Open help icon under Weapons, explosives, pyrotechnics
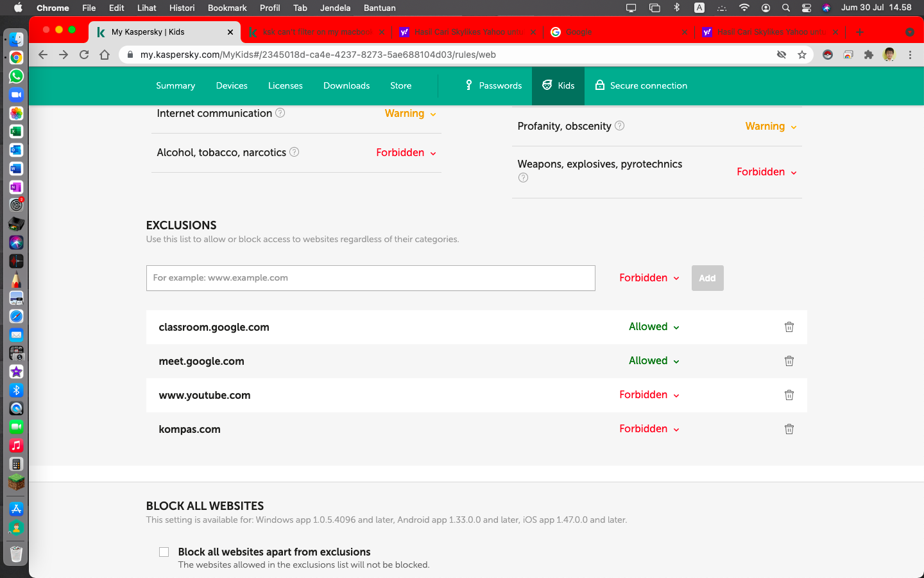Screen dimensions: 924x578 pos(524,178)
